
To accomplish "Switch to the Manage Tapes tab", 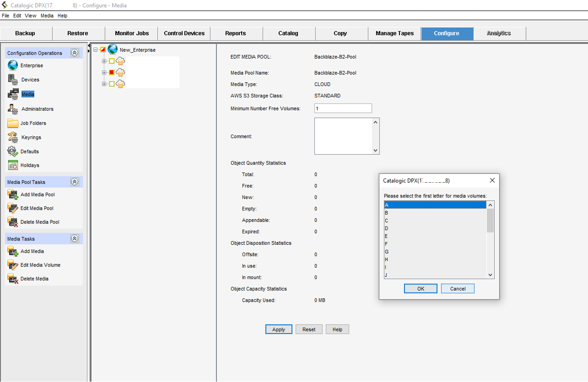I will 395,33.
